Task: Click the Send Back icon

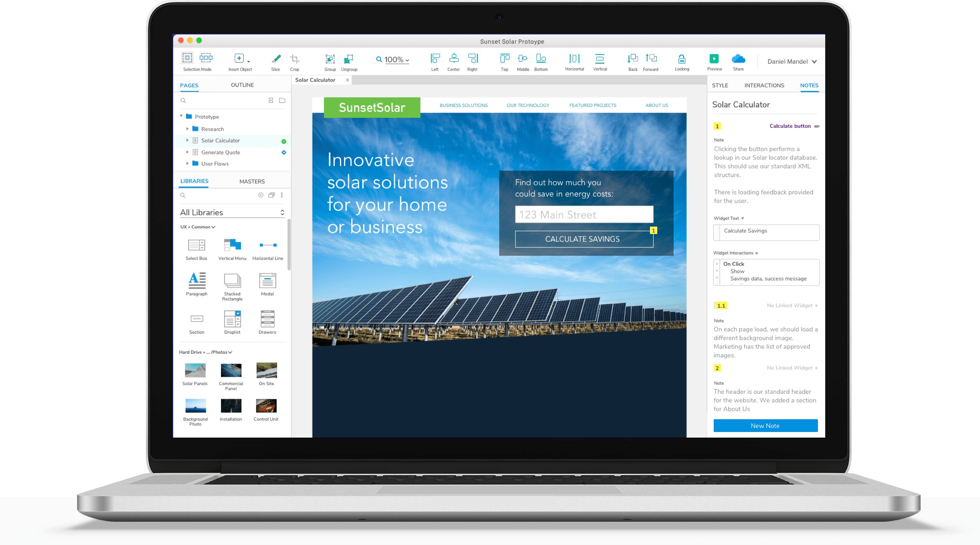Action: tap(632, 59)
